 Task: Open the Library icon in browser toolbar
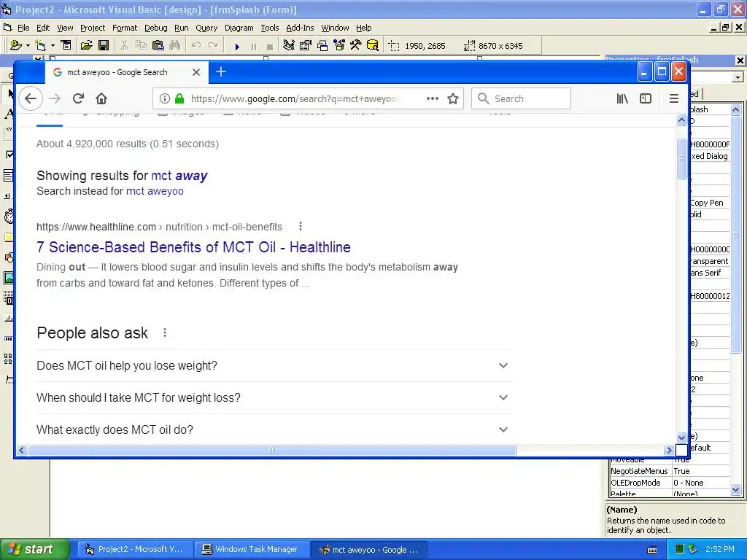pyautogui.click(x=622, y=98)
